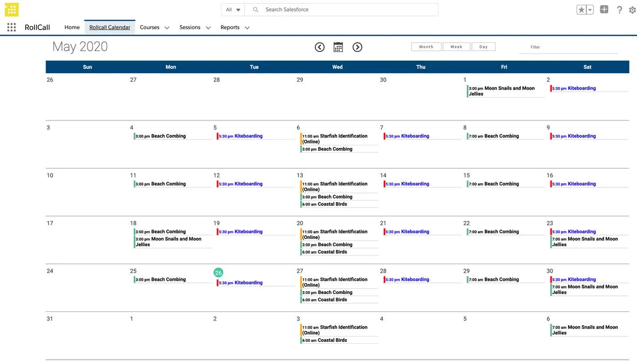Open Beach Combing event on May 18
Viewport: 637px width, 364px height.
[173, 232]
